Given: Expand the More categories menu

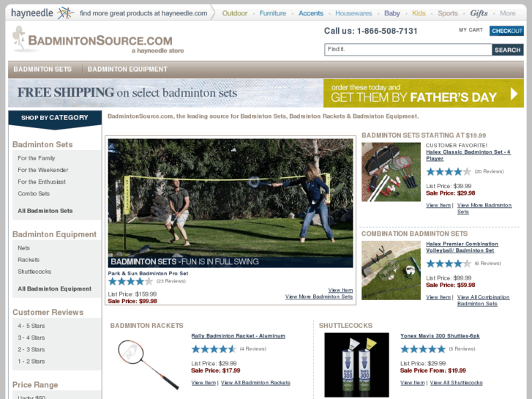Looking at the screenshot, I should click(x=508, y=13).
